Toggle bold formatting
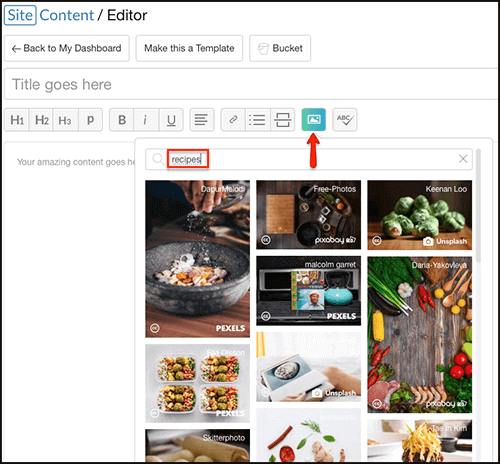The height and width of the screenshot is (464, 500). click(x=122, y=120)
